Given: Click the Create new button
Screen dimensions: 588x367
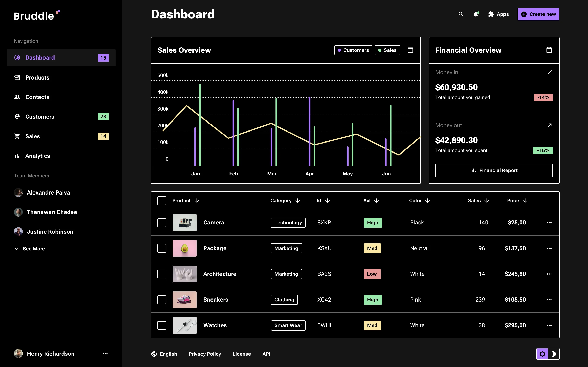Looking at the screenshot, I should point(538,14).
